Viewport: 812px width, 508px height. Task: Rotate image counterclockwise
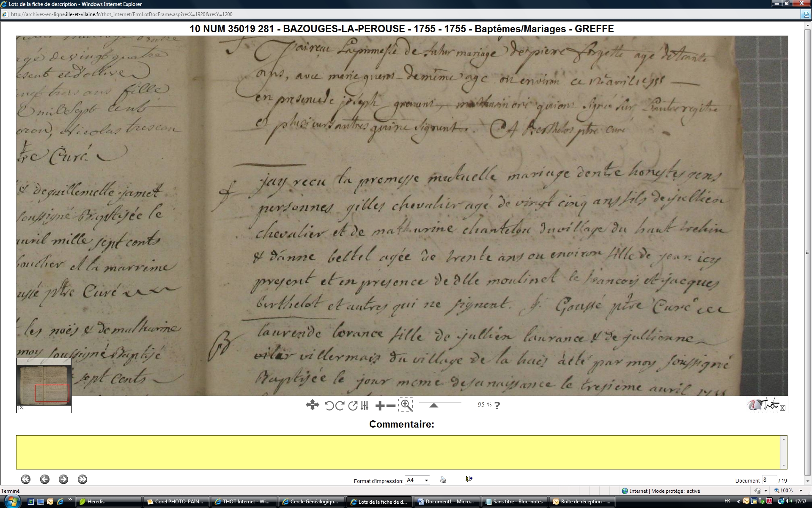pyautogui.click(x=329, y=406)
